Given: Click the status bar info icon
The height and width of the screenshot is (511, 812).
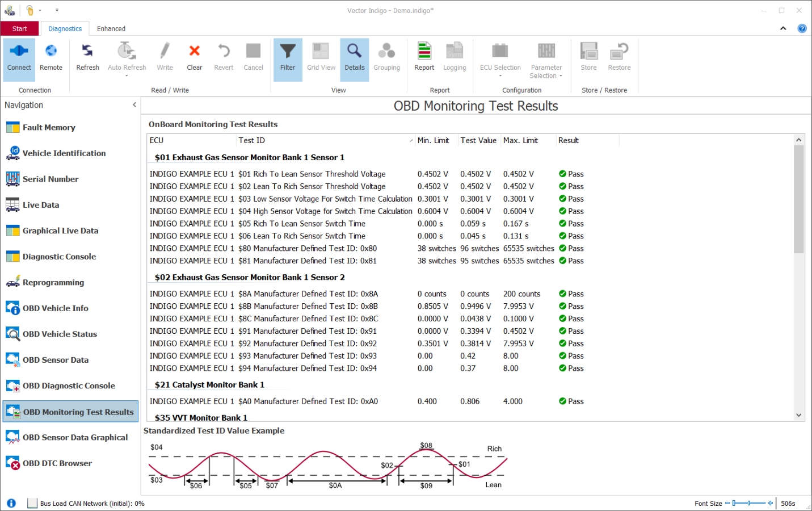Looking at the screenshot, I should [x=11, y=503].
